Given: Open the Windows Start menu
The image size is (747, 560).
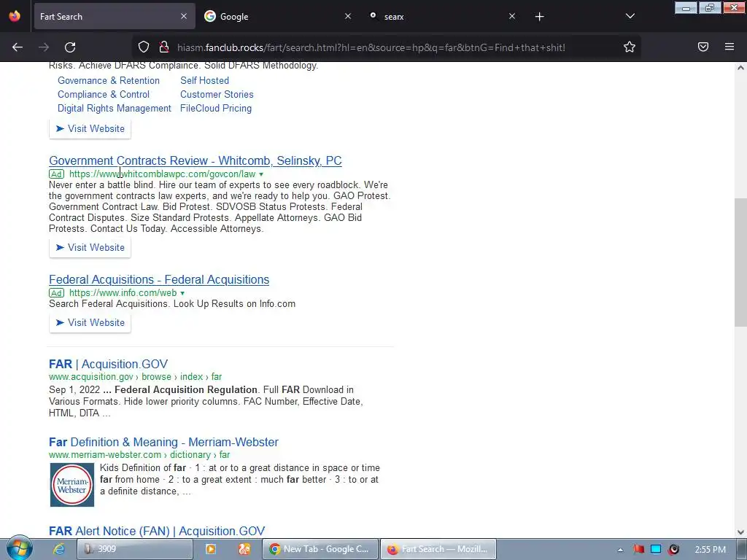Looking at the screenshot, I should pyautogui.click(x=19, y=548).
